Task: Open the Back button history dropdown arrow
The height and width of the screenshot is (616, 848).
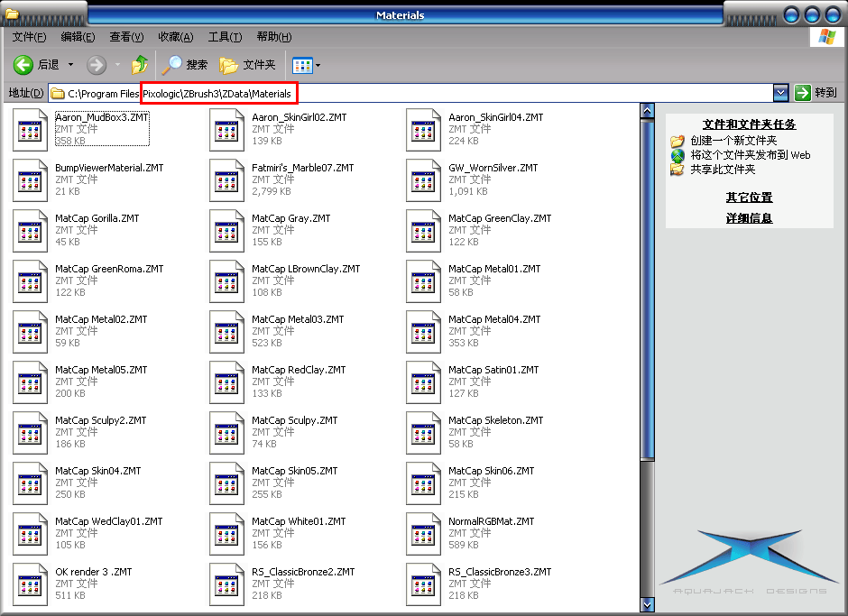Action: 70,65
